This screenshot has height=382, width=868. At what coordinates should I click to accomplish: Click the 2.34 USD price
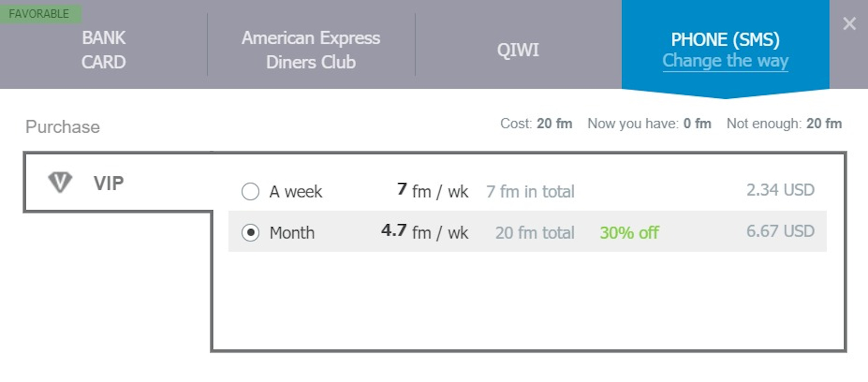(x=780, y=190)
